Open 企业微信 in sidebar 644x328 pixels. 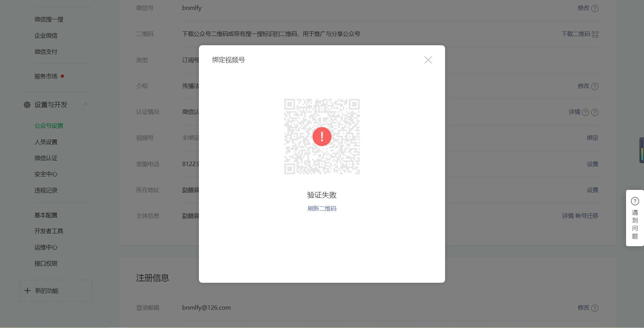46,36
